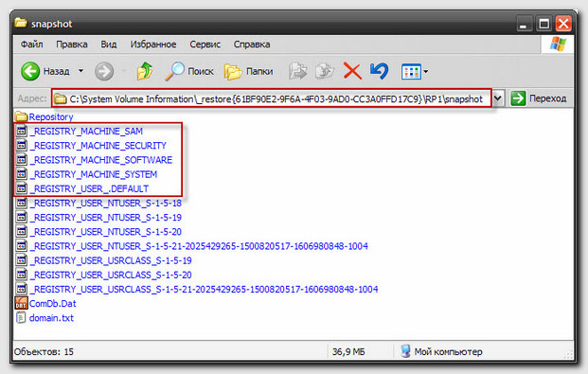The height and width of the screenshot is (374, 588).
Task: Open the Файл menu
Action: [x=31, y=45]
